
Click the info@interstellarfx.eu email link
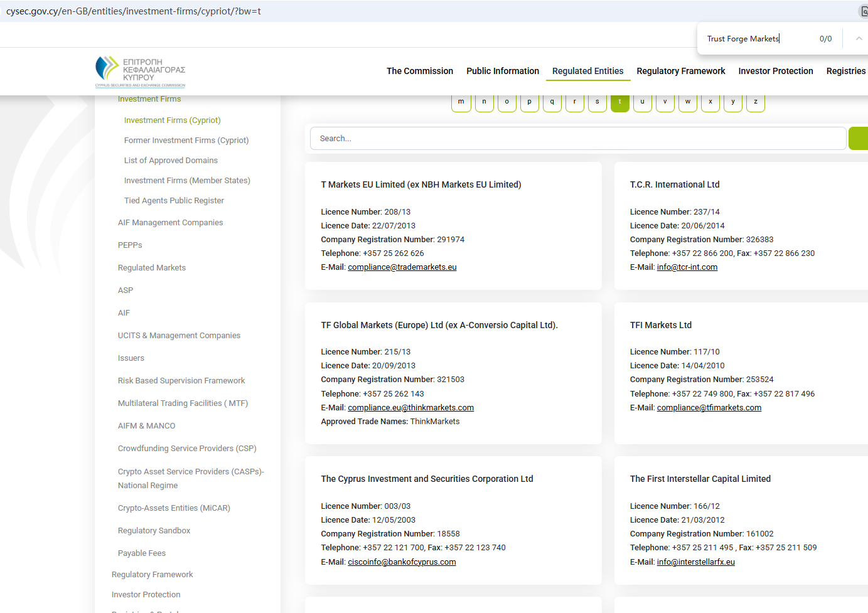click(x=695, y=562)
